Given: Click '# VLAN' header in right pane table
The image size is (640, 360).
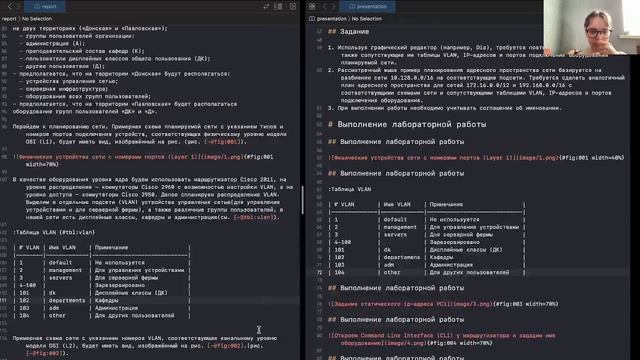Looking at the screenshot, I should pos(344,204).
